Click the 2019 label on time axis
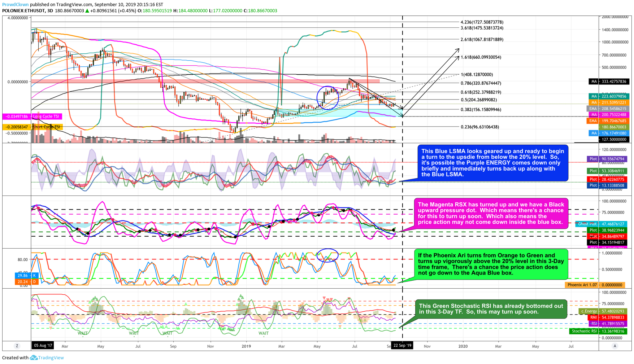The width and height of the screenshot is (634, 364). click(246, 346)
